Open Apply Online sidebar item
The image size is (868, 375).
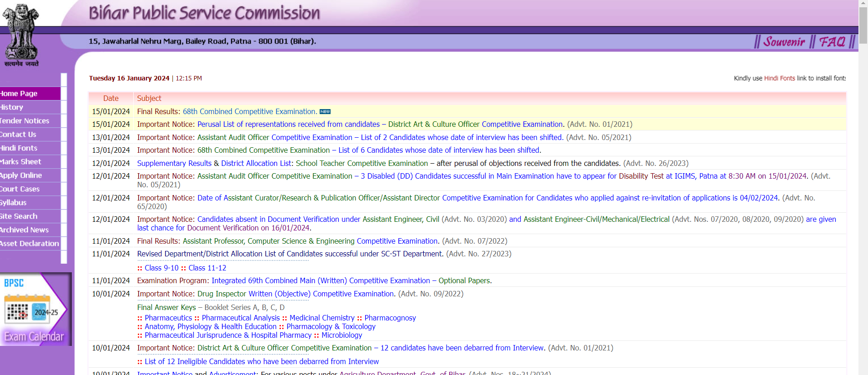pos(30,175)
